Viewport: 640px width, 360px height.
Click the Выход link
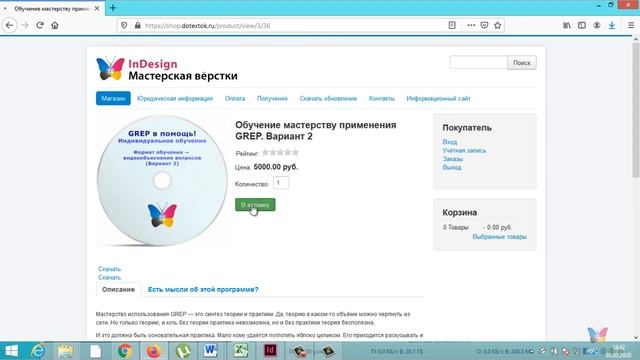click(452, 167)
